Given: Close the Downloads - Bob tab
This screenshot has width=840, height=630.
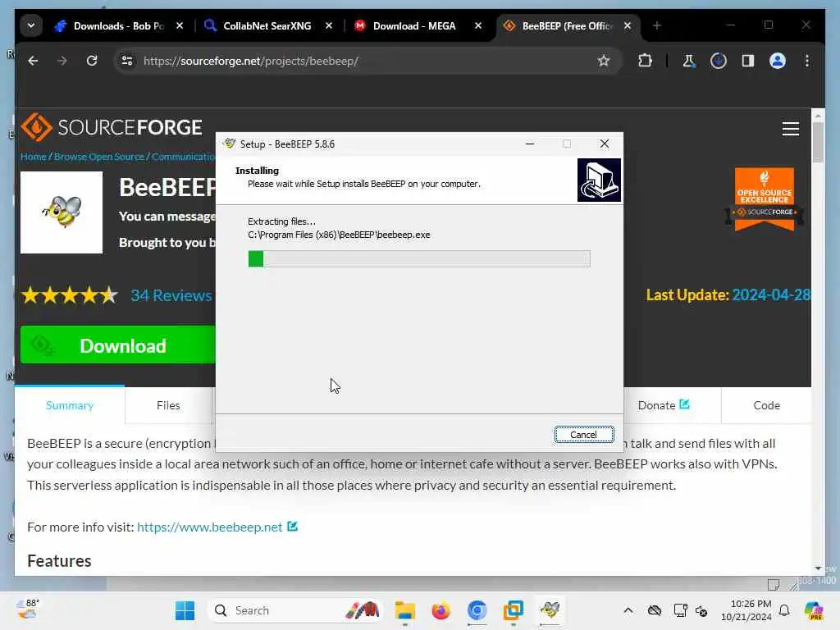Looking at the screenshot, I should pos(180,25).
